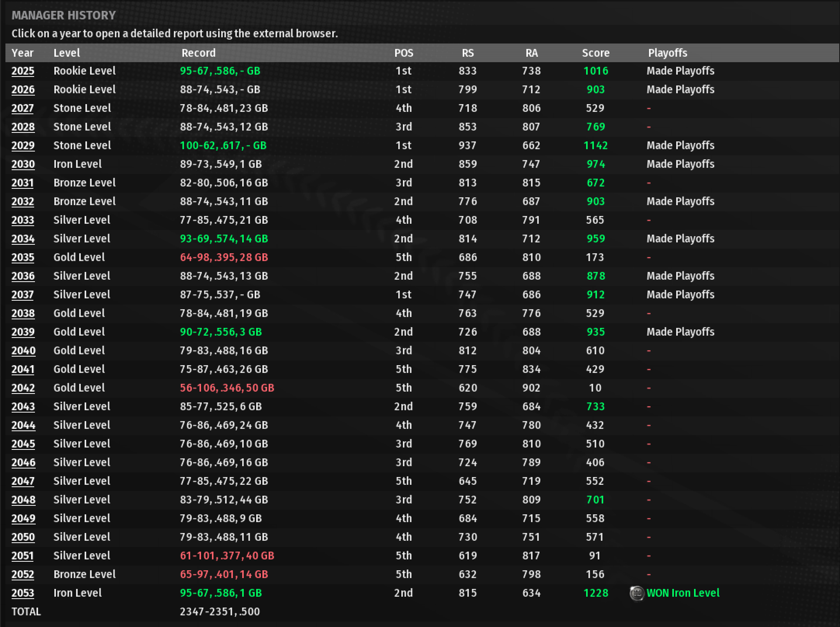Click the Record column header
This screenshot has width=840, height=627.
coord(198,53)
